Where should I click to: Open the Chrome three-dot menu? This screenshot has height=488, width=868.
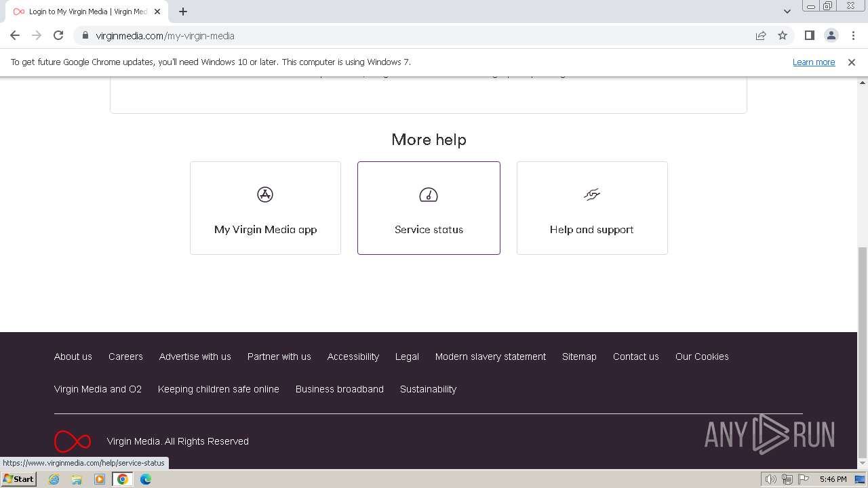(x=853, y=35)
